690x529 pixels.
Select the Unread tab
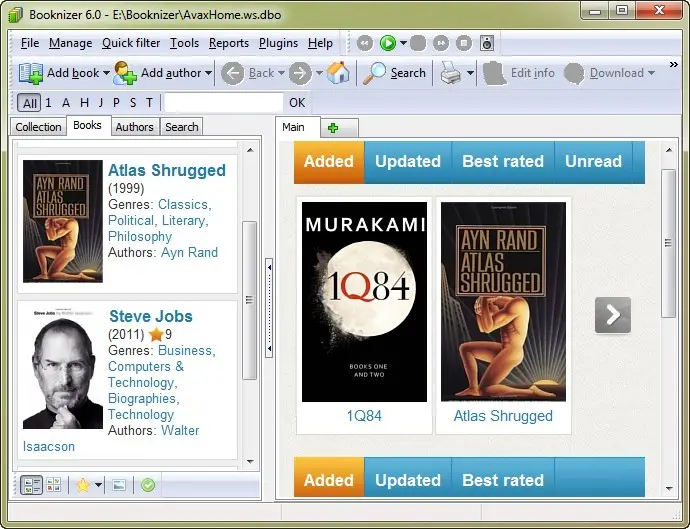click(x=593, y=161)
